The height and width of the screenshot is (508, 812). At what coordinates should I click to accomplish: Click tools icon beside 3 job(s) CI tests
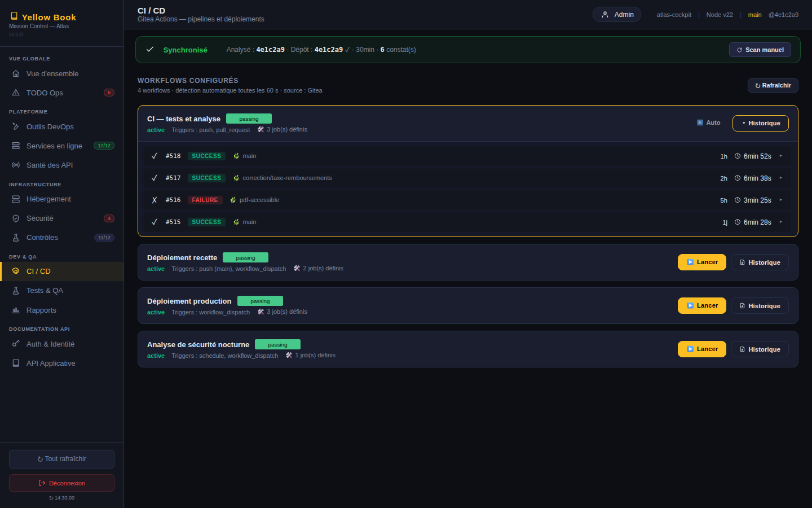tap(261, 129)
